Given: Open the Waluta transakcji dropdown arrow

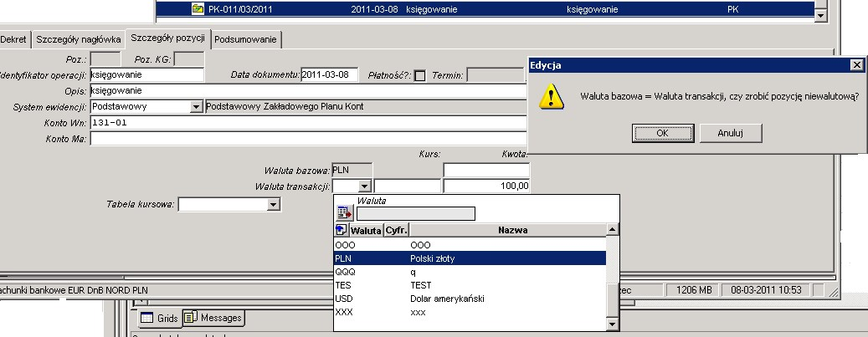Looking at the screenshot, I should 364,186.
